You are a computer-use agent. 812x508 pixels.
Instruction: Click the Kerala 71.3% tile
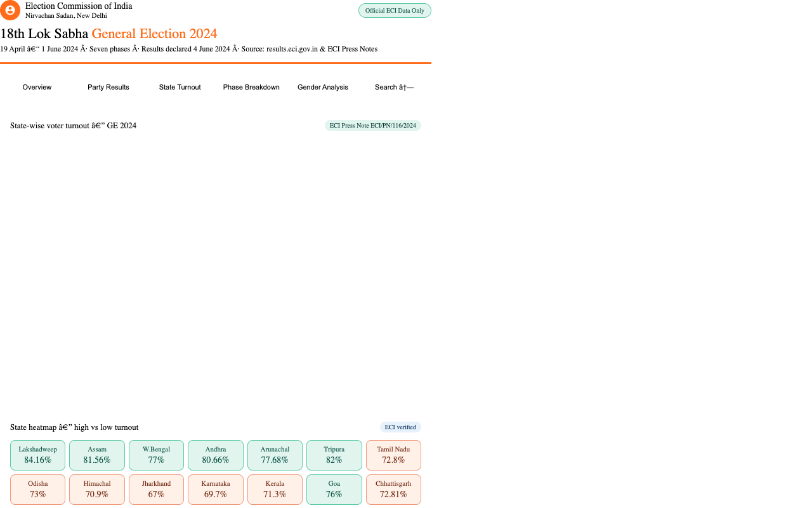click(x=275, y=490)
